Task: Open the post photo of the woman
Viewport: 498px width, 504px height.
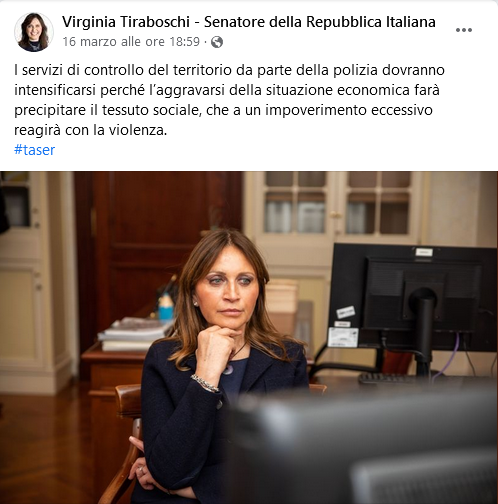Action: (249, 337)
